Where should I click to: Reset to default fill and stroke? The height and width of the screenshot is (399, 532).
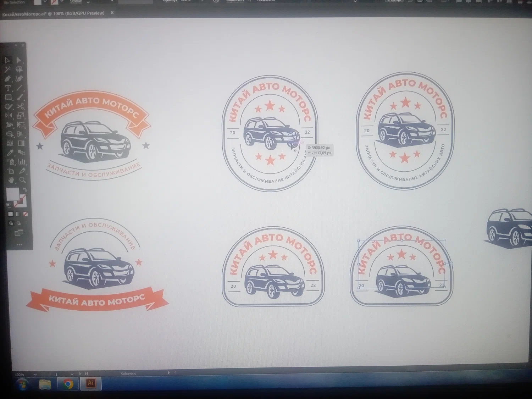9,205
